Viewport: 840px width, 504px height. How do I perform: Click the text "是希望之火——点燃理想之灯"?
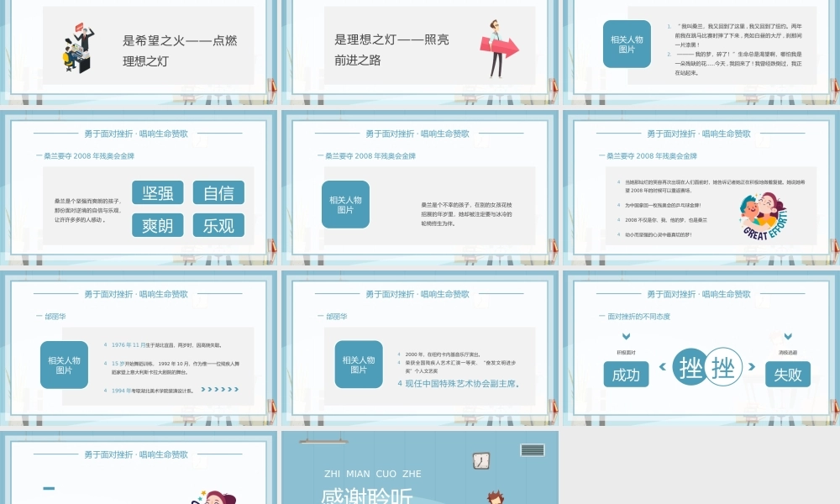point(180,51)
